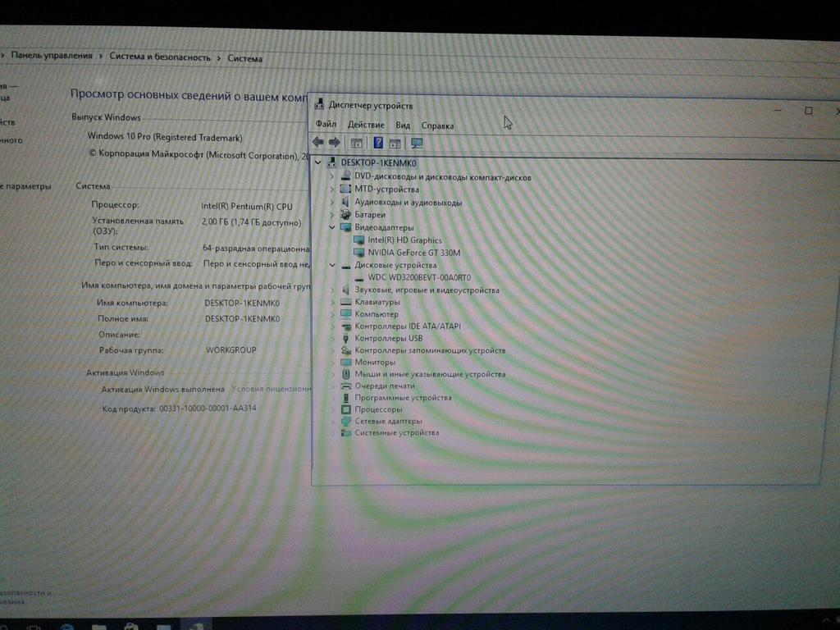Viewport: 840px width, 630px height.
Task: Open Help via the blue question-mark icon
Action: (x=378, y=143)
